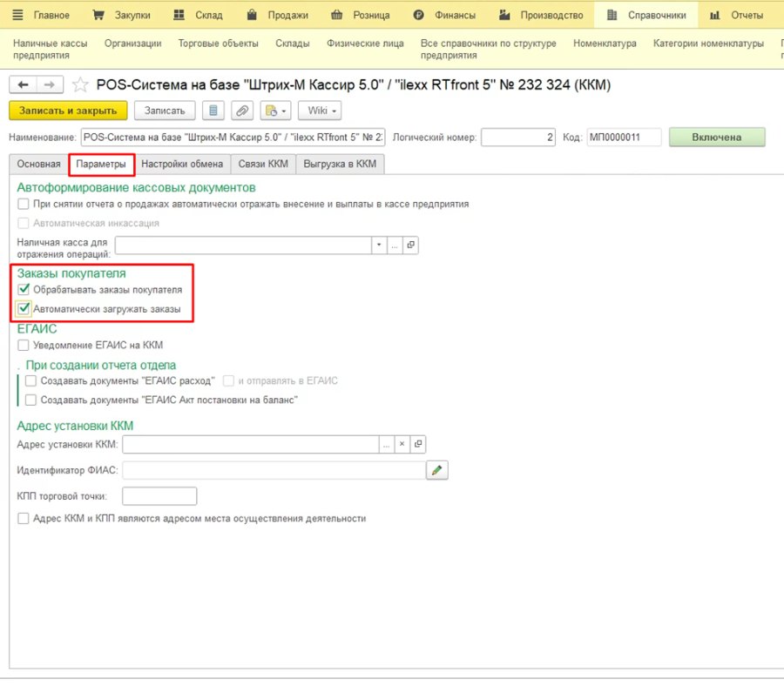Enable Уведомление ЕГАИС на ККМ checkbox
This screenshot has width=784, height=686.
23,345
